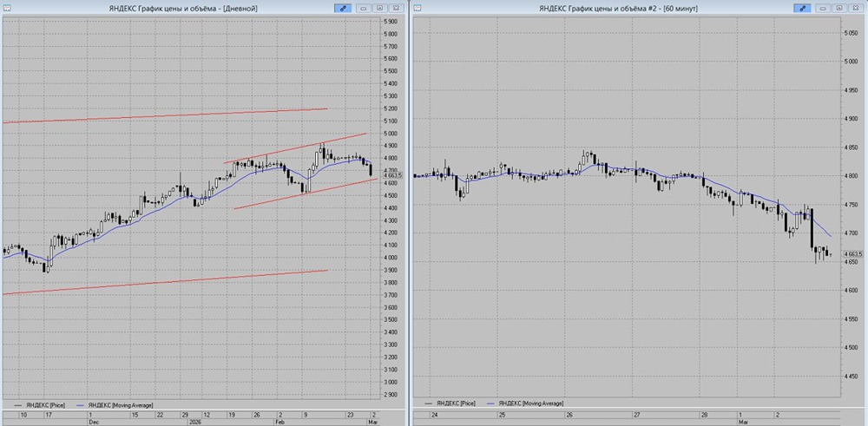Click the 4 600 label on 60-minute axis
The width and height of the screenshot is (868, 426).
click(850, 291)
